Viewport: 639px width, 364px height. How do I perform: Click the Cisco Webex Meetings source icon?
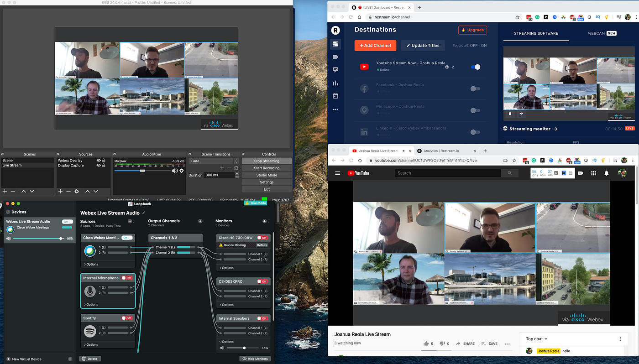[x=90, y=250]
